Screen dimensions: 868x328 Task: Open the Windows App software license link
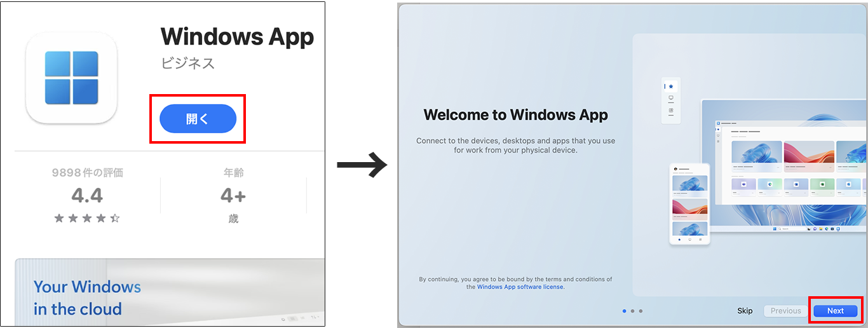click(520, 287)
